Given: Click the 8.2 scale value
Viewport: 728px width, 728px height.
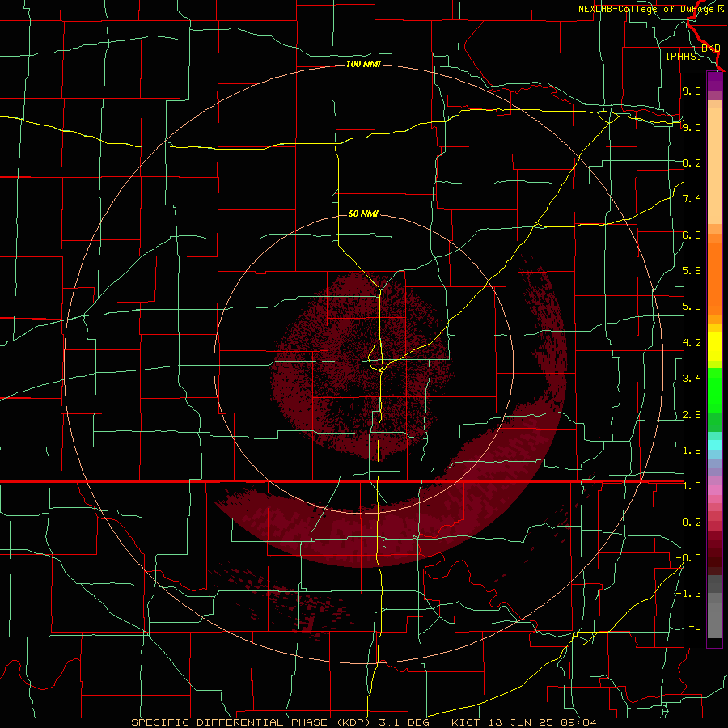Looking at the screenshot, I should pos(692,163).
